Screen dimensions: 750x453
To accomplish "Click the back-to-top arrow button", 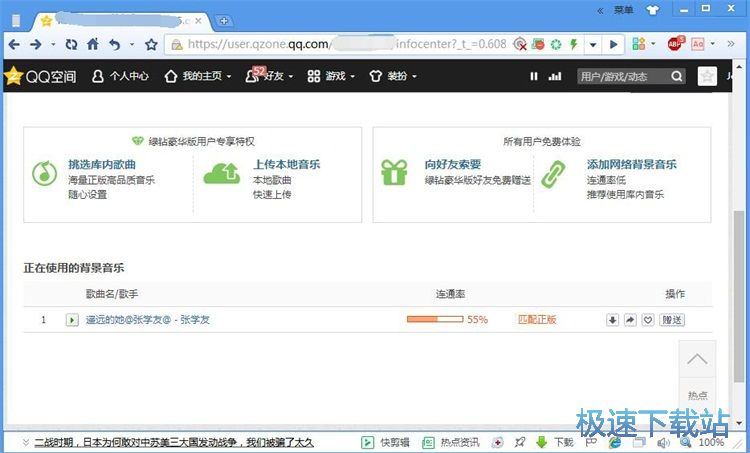I will 697,359.
